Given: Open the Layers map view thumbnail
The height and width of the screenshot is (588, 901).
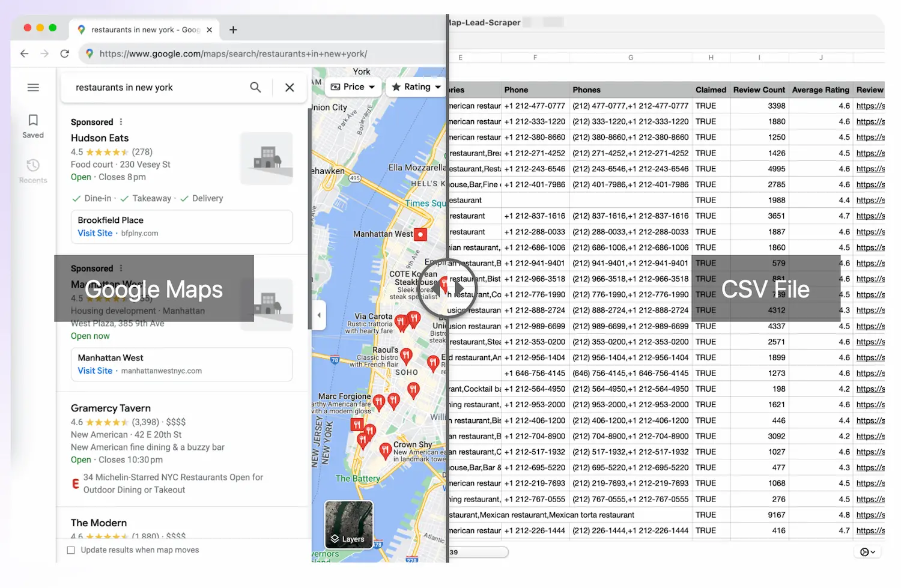Looking at the screenshot, I should click(x=349, y=524).
